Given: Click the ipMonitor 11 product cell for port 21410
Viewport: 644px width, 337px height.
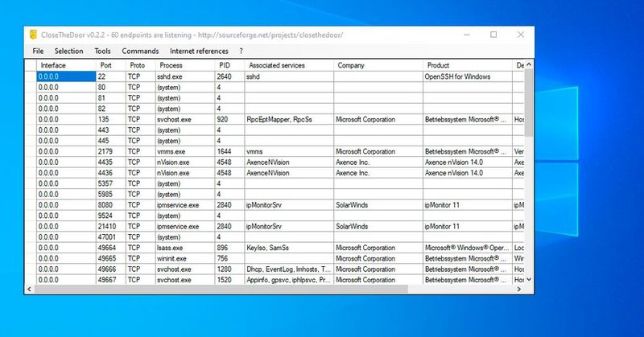Looking at the screenshot, I should pos(468,226).
